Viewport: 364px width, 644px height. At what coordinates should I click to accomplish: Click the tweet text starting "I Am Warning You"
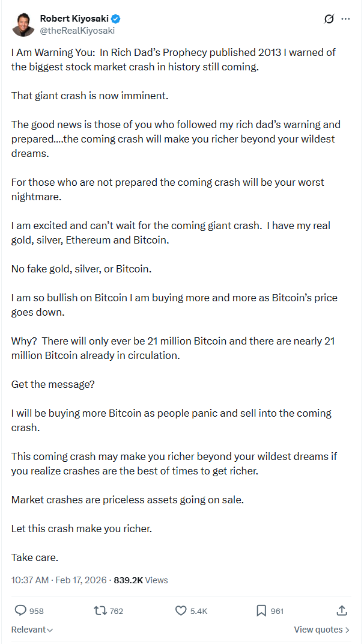[174, 60]
